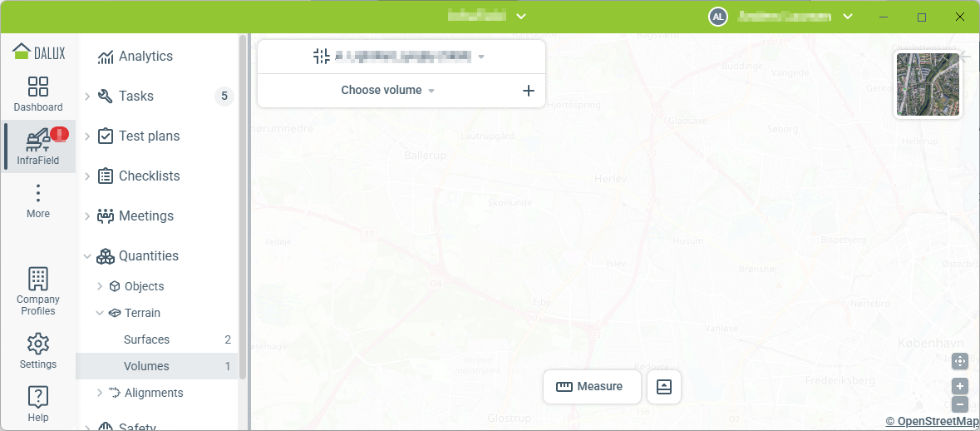980x431 pixels.
Task: Open the Help section
Action: click(38, 404)
